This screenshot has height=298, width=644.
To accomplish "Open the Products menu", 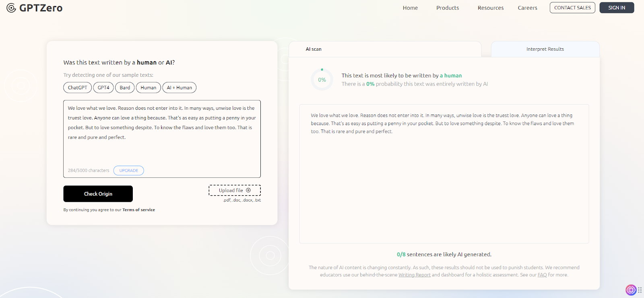I will [x=448, y=8].
